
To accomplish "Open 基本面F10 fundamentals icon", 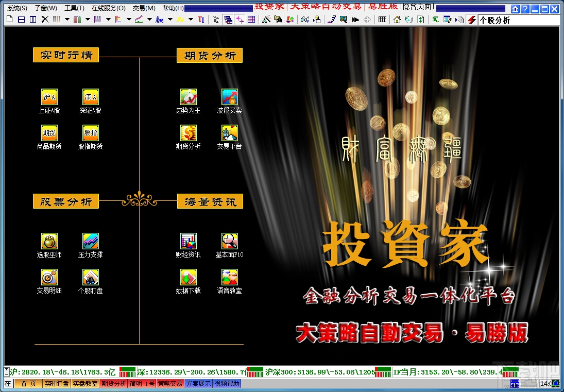I will pos(230,246).
